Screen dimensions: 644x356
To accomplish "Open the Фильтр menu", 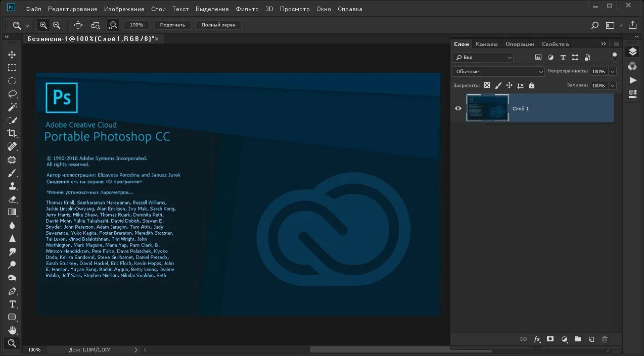I will pos(247,9).
